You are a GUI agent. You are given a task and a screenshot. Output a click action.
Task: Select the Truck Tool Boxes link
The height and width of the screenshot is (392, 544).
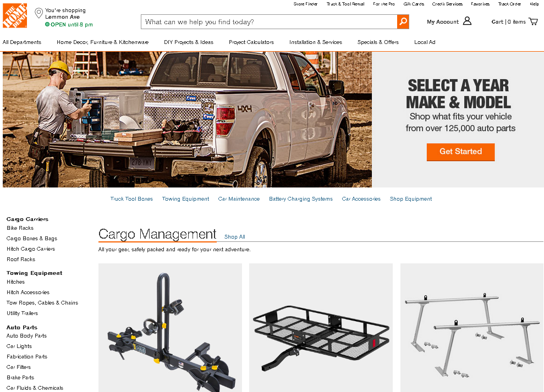pyautogui.click(x=131, y=199)
